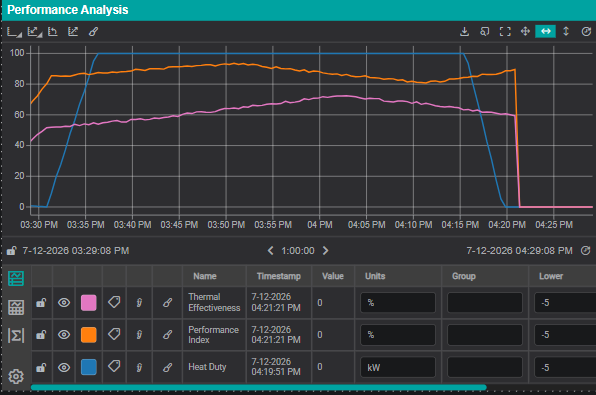Open the trend settings gear

16,376
